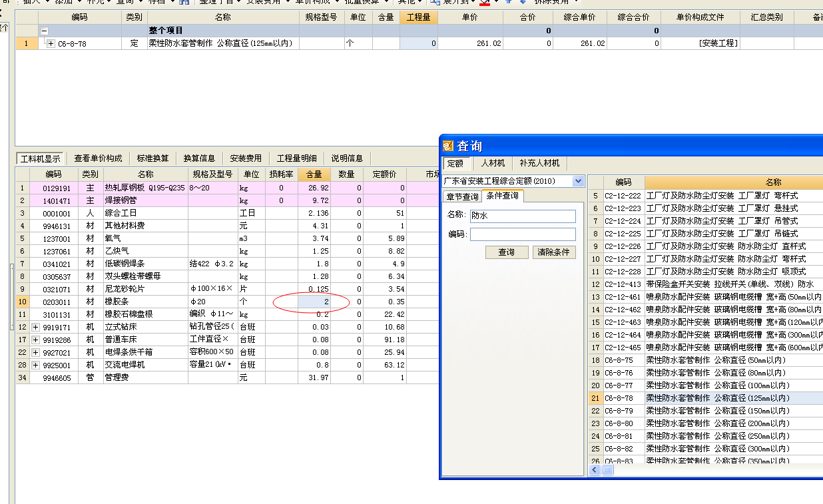The width and height of the screenshot is (823, 504).
Task: Focus the 名称 field containing 防水
Action: (x=523, y=216)
